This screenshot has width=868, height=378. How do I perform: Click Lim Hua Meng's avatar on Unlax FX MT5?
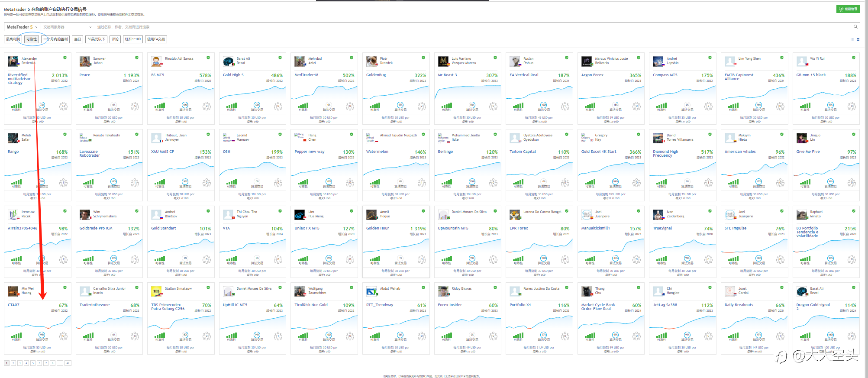coord(300,214)
